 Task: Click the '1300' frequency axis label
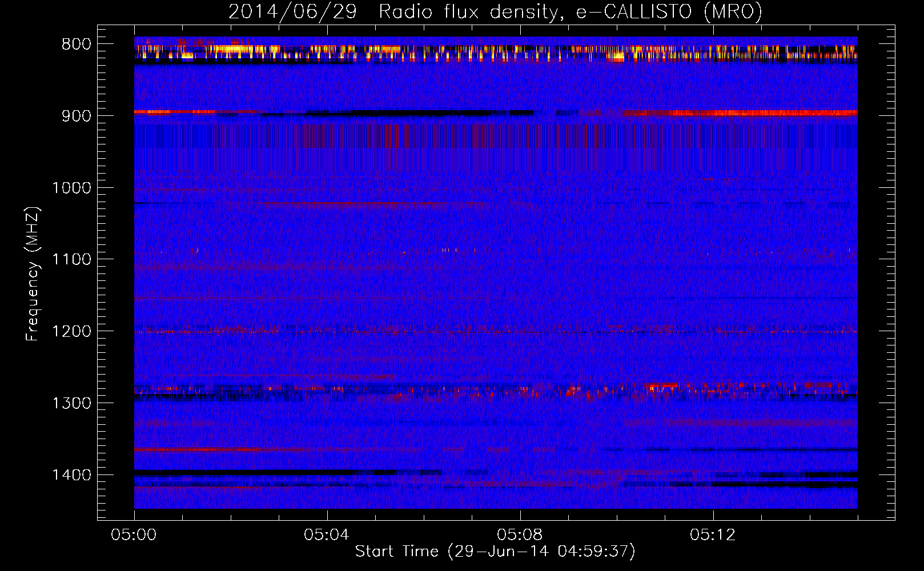[x=71, y=403]
